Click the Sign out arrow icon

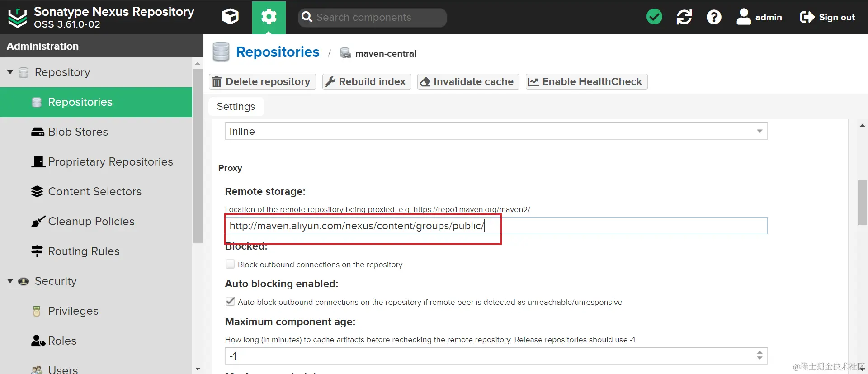[807, 17]
